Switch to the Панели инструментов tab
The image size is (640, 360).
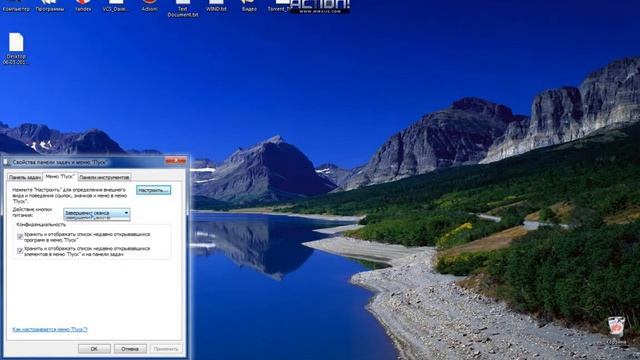tap(104, 177)
